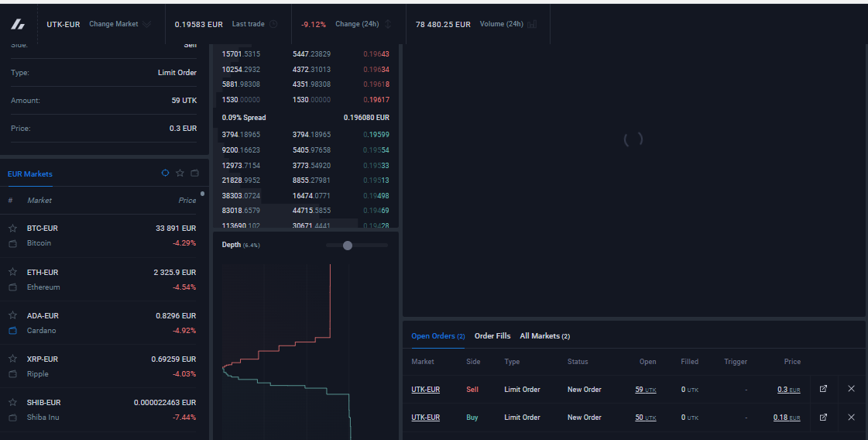Toggle favorite star for ETH-EUR
This screenshot has height=440, width=868.
pos(12,272)
